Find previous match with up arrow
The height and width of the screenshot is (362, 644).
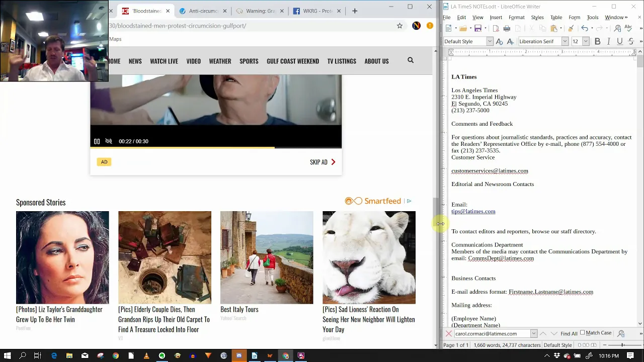543,333
